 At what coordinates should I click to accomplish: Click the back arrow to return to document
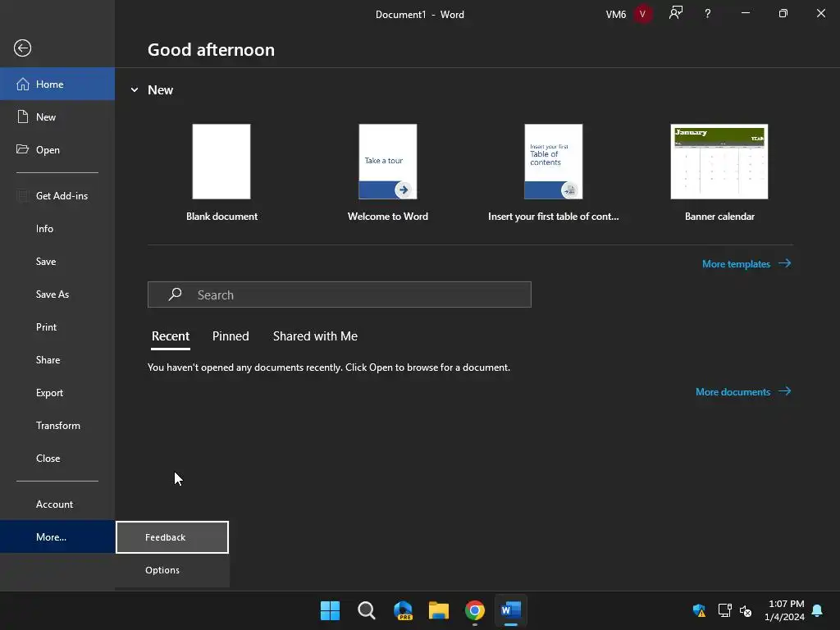(22, 48)
